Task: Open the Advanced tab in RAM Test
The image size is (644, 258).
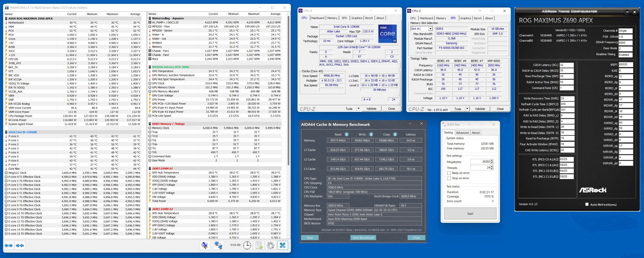Action: click(462, 133)
